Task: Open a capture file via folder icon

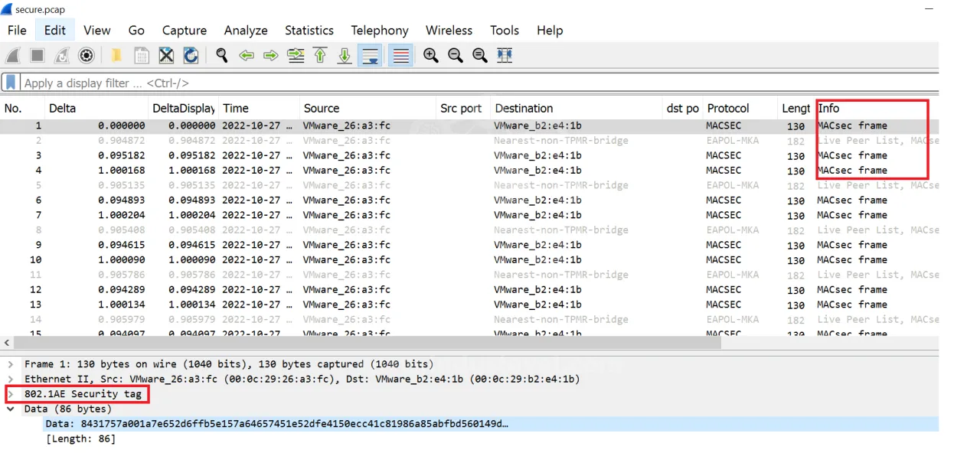Action: [x=116, y=55]
